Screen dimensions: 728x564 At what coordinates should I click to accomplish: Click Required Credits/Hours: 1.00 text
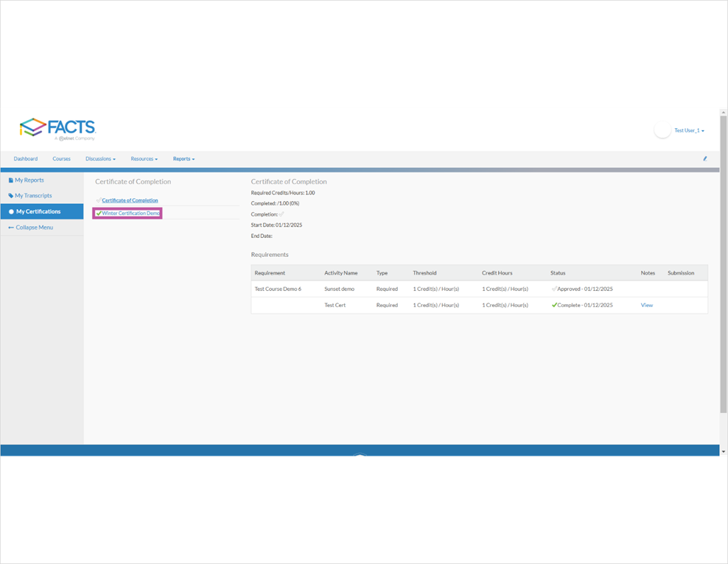[283, 193]
